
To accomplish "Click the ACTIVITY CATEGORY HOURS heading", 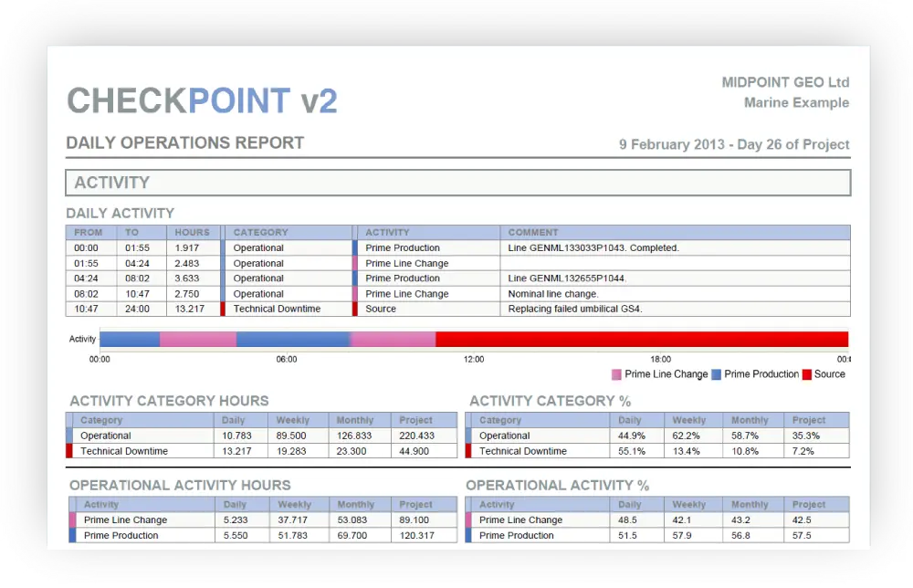I will pyautogui.click(x=169, y=401).
